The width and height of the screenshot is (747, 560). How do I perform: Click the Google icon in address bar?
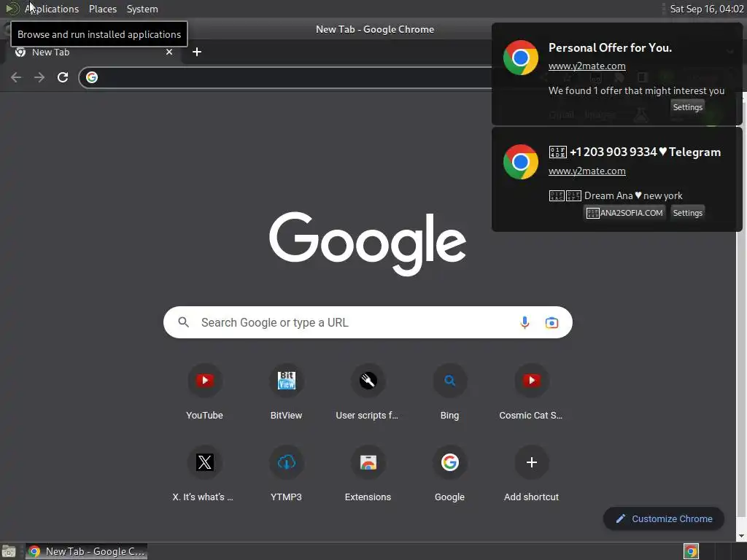[x=92, y=77]
